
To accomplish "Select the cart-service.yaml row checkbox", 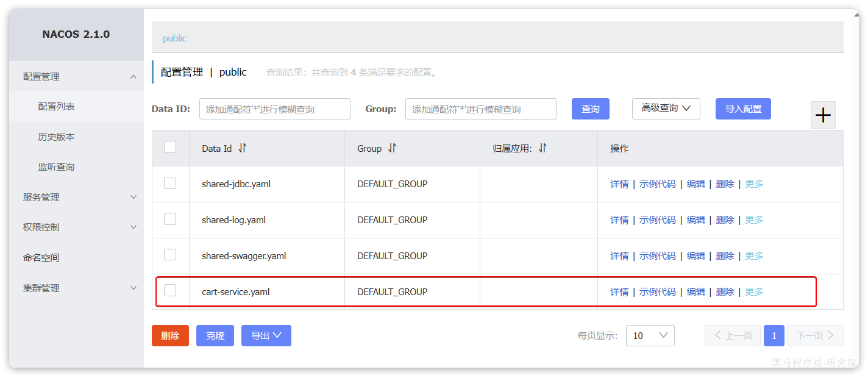I will pos(170,291).
